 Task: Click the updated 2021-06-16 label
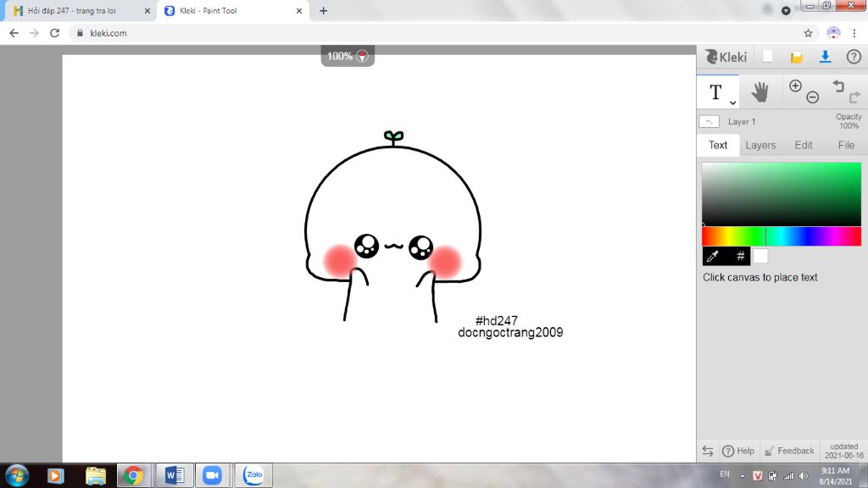coord(843,451)
